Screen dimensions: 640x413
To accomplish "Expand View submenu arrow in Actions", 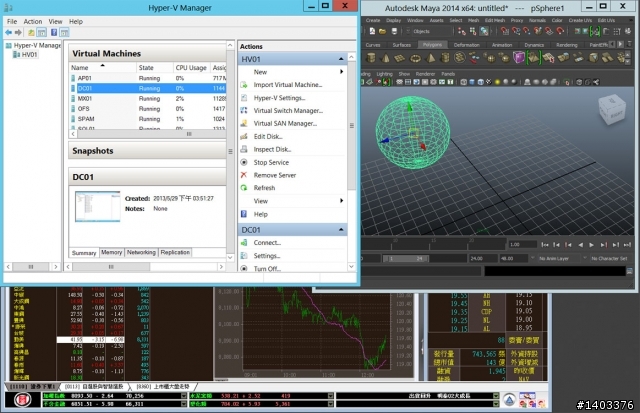I will pyautogui.click(x=341, y=201).
